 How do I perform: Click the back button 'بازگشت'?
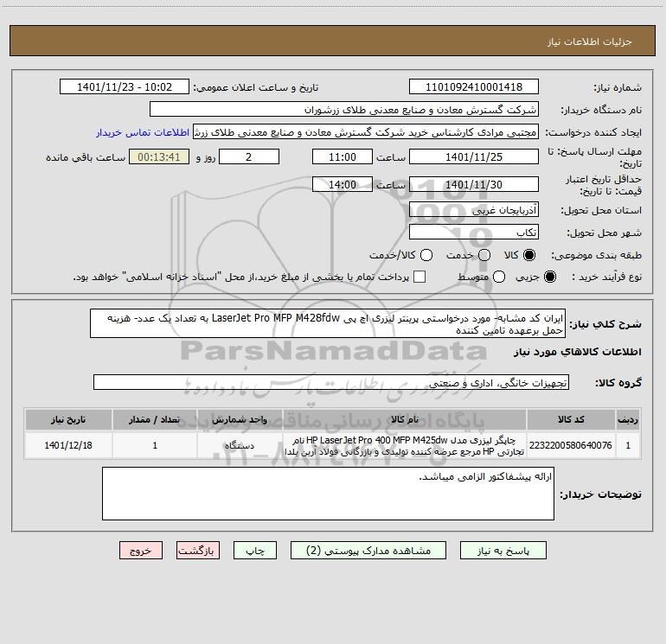point(198,550)
